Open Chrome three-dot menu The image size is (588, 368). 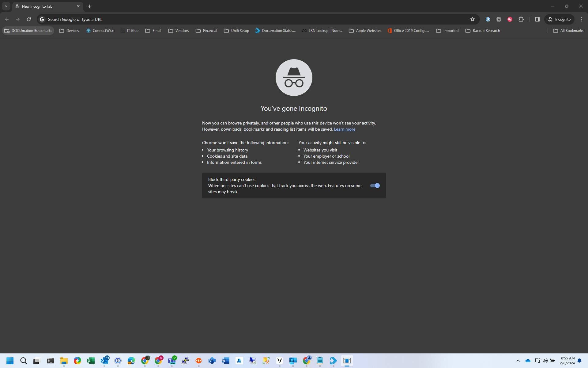click(581, 19)
